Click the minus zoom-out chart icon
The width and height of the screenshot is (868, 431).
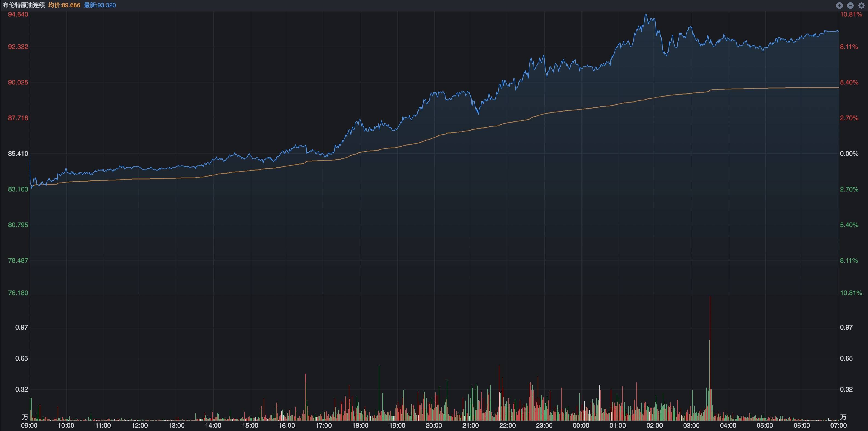pyautogui.click(x=850, y=5)
